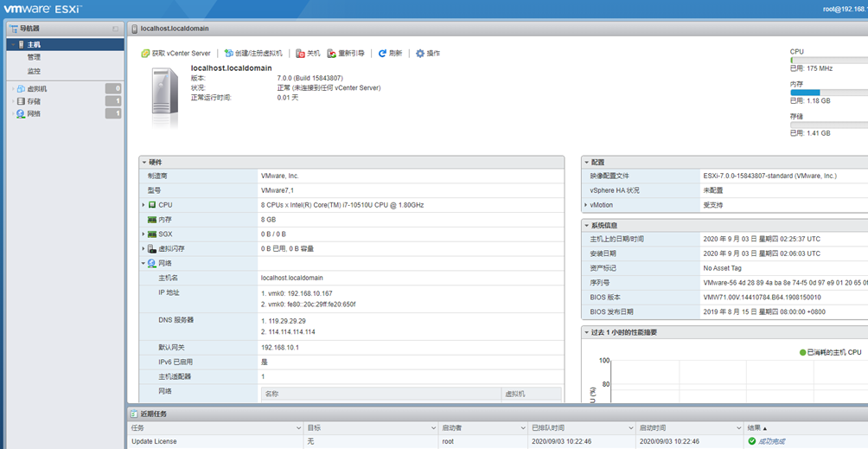The image size is (868, 449).
Task: Expand the vMotion row
Action: tap(585, 205)
